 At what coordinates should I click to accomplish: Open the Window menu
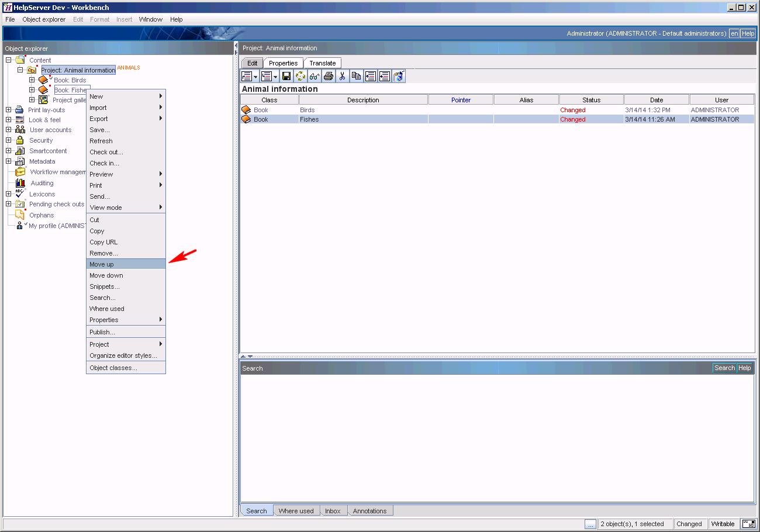tap(151, 19)
